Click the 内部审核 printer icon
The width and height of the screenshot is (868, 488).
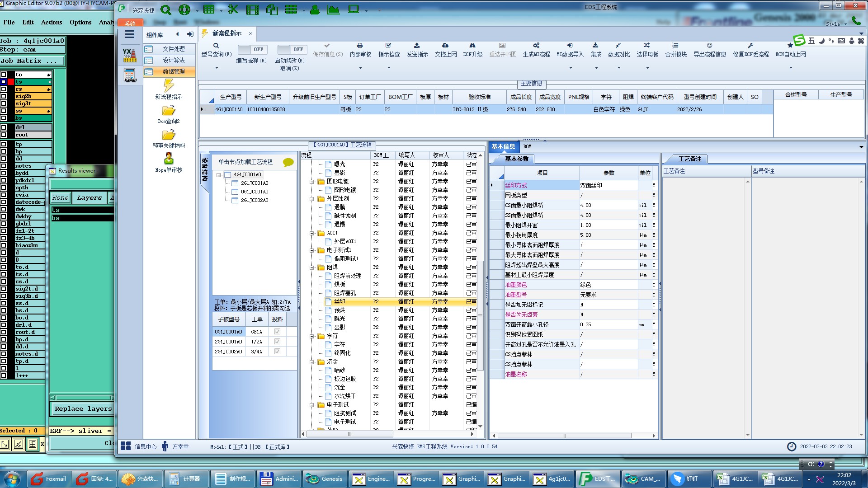click(360, 46)
